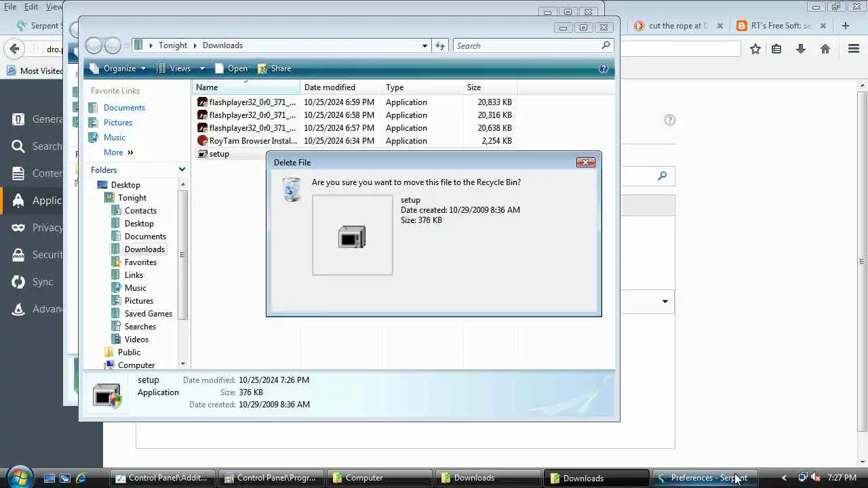Screen dimensions: 868x488
Task: Sort files by Date modified column
Action: [342, 87]
